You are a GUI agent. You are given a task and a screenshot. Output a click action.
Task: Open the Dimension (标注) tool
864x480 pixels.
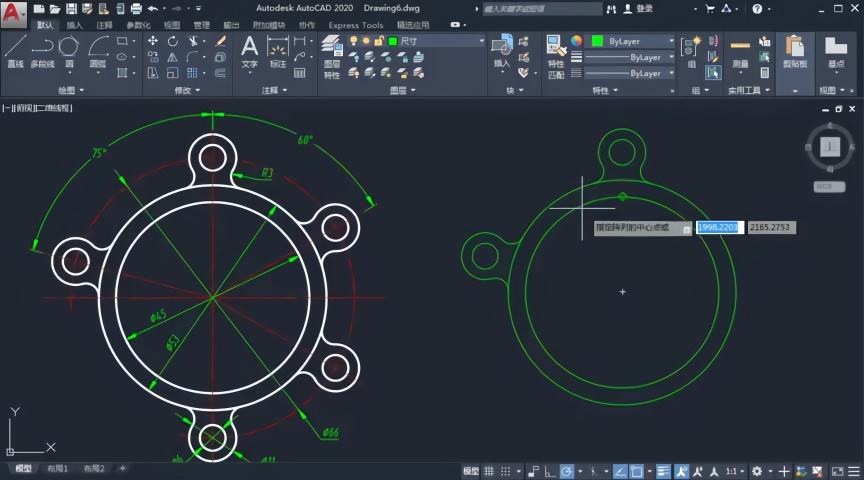(278, 52)
